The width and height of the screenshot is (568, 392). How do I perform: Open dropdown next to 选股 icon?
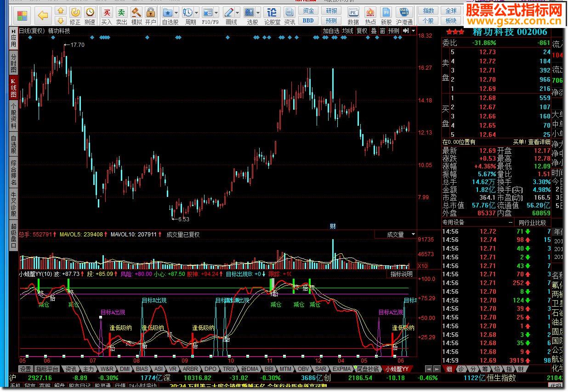click(258, 12)
